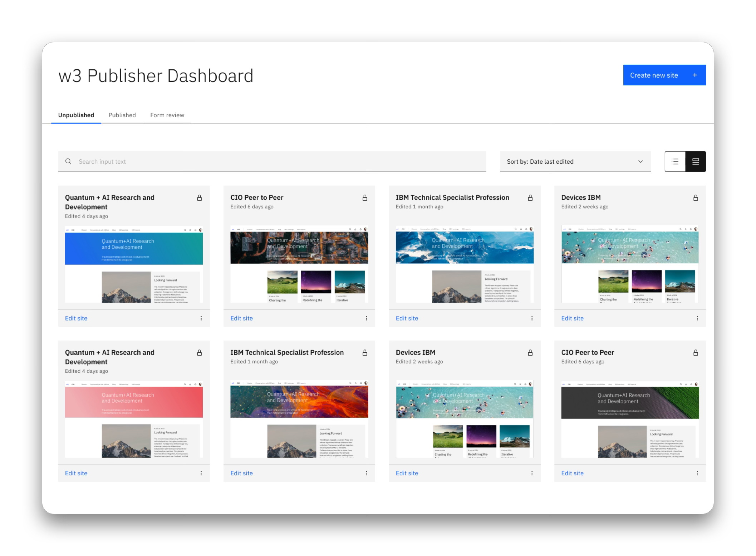Click lock icon on top IBM Technical Specialist card
This screenshot has width=756, height=556.
point(530,198)
